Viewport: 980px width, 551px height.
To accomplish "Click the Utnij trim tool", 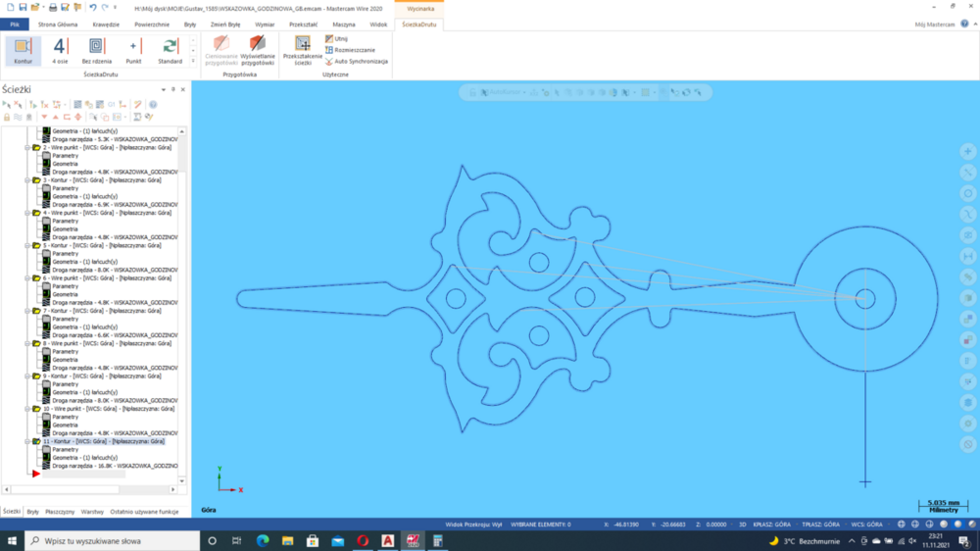I will point(336,39).
